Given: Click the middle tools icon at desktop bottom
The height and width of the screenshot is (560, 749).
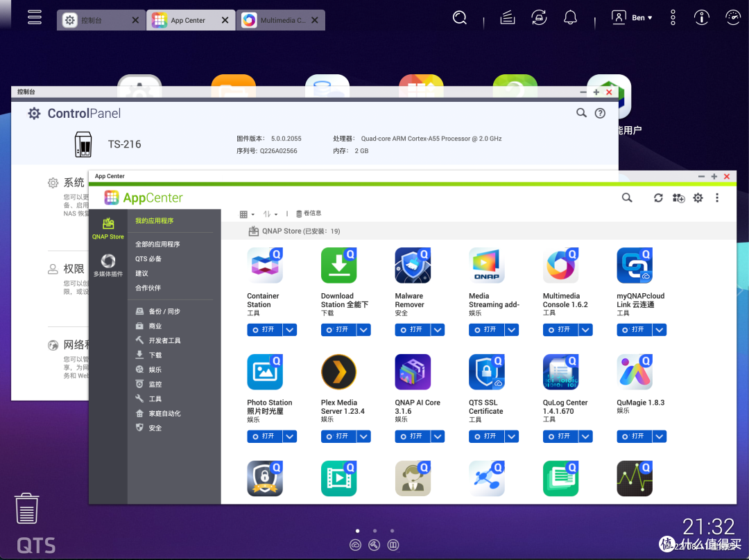Looking at the screenshot, I should (x=374, y=545).
